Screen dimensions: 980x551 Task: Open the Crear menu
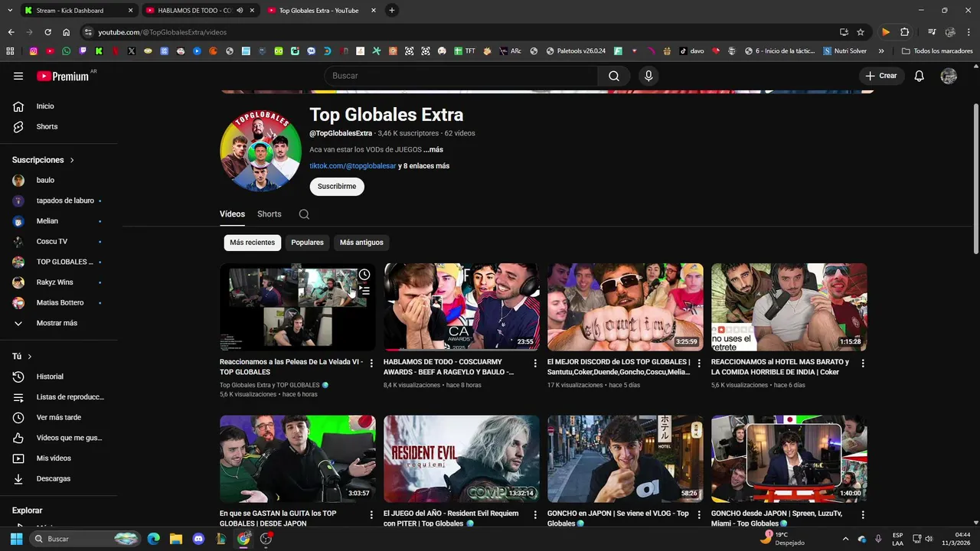click(x=880, y=76)
